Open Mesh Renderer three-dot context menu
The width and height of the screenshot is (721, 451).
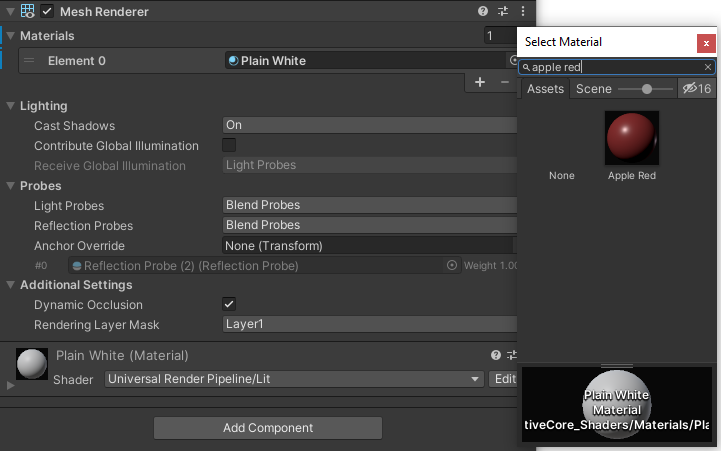[x=522, y=11]
